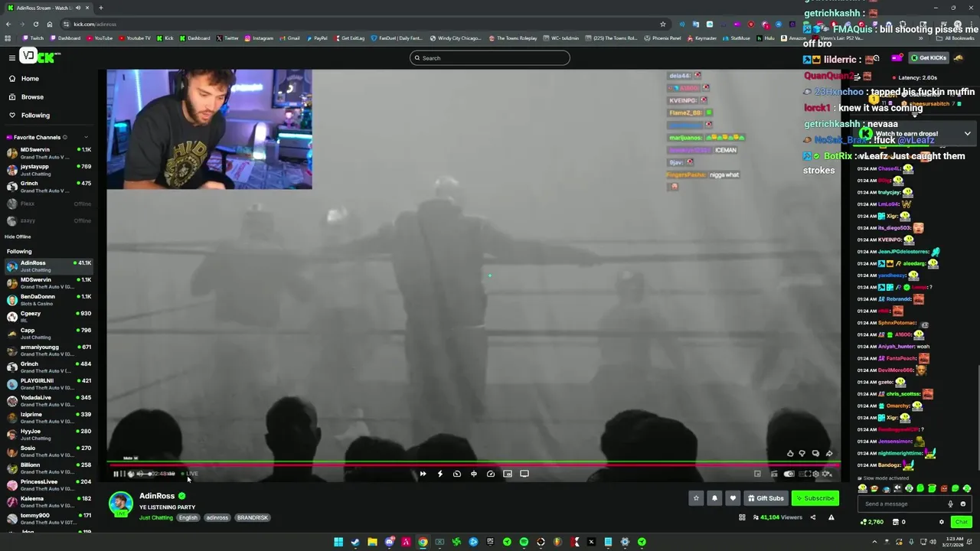Click the Get KICKs button

[929, 58]
